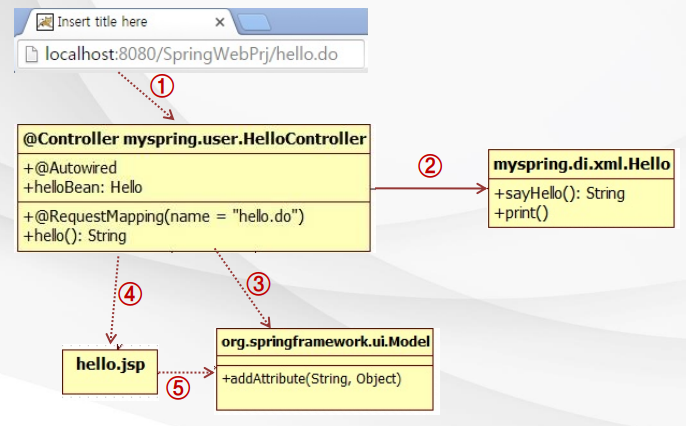Select the '@Controller myspring.user.HelloController' class title
This screenshot has width=686, height=426.
point(194,139)
